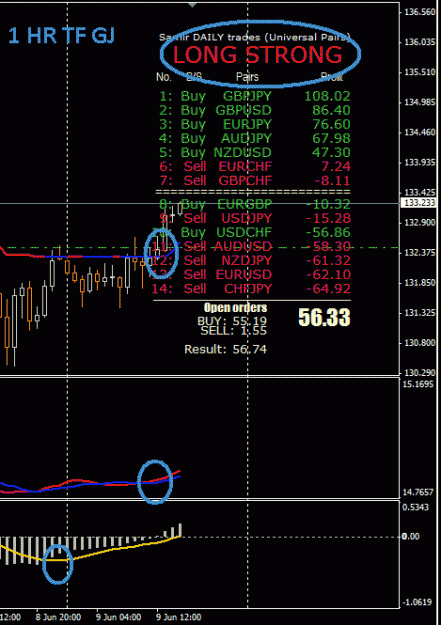Image resolution: width=441 pixels, height=625 pixels.
Task: Click the 131.850 price axis label
Action: (x=419, y=283)
